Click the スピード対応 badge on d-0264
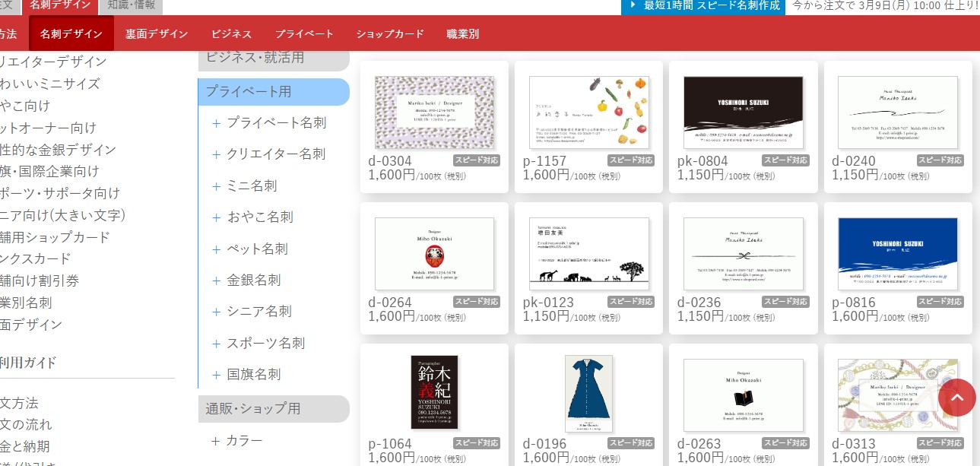This screenshot has width=980, height=466. point(477,302)
